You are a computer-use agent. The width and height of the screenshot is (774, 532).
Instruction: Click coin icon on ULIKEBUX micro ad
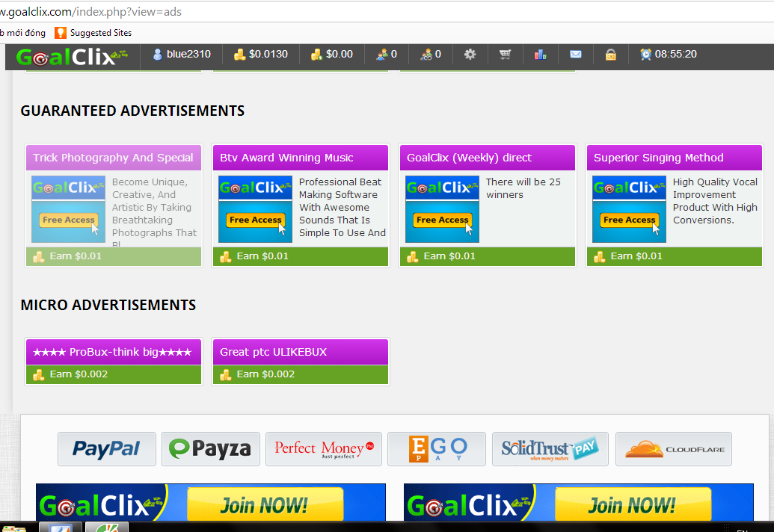[226, 374]
